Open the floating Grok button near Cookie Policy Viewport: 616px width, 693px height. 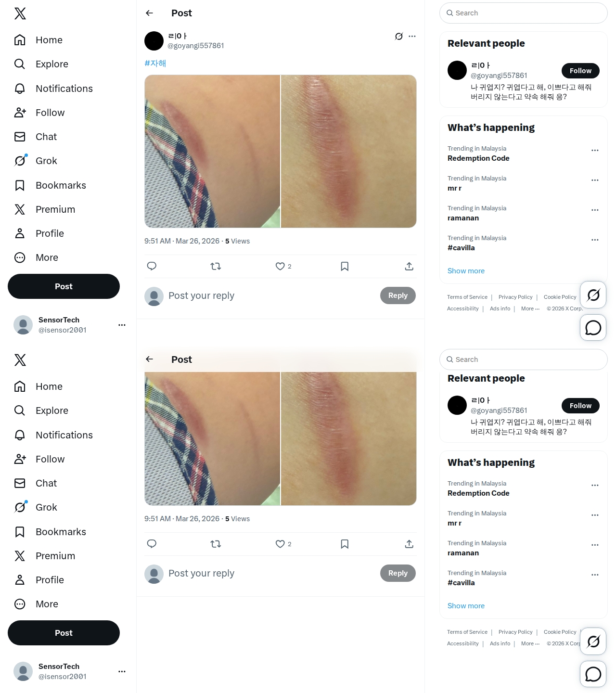[x=593, y=295]
